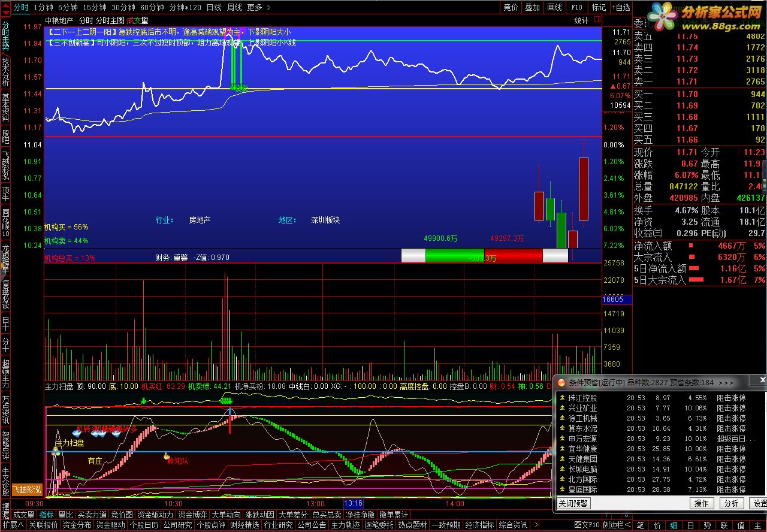Screen dimensions: 767x532
Task: Expand the 扩展 bottom panel toggle
Action: 13,525
